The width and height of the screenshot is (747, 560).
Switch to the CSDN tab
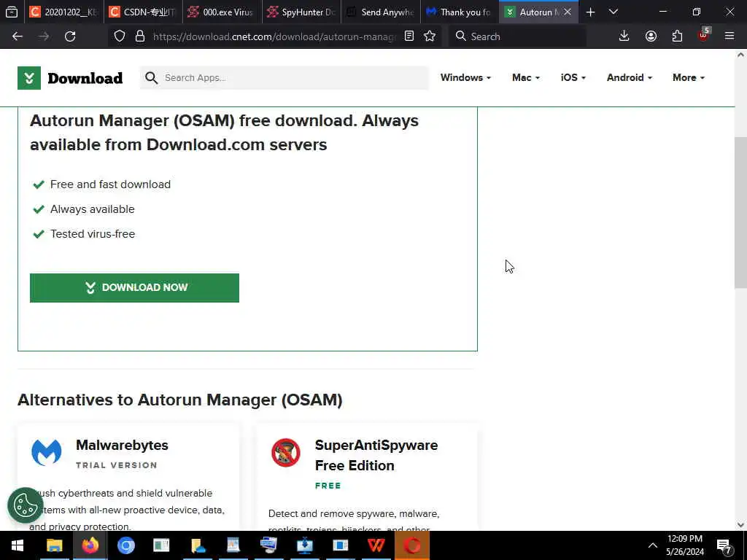coord(143,12)
